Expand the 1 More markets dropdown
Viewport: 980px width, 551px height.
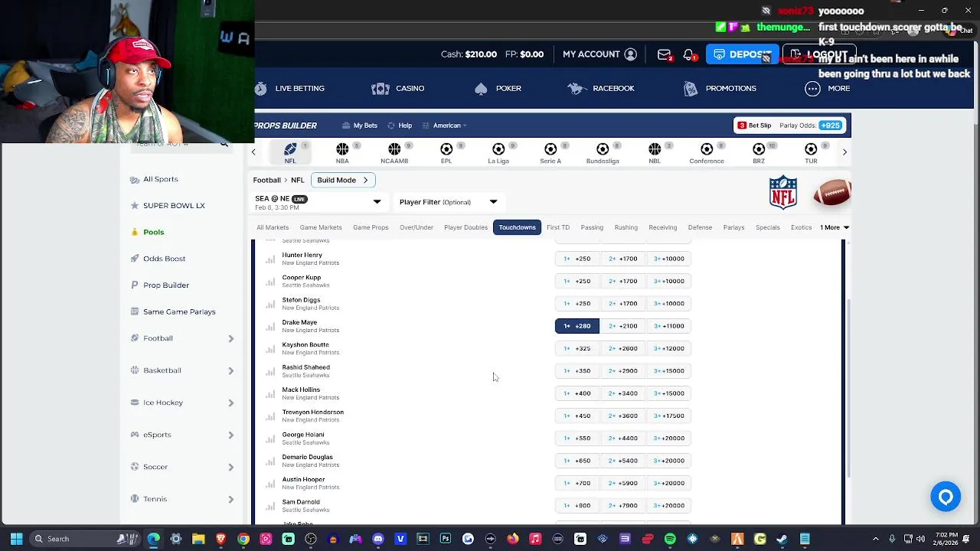click(834, 227)
